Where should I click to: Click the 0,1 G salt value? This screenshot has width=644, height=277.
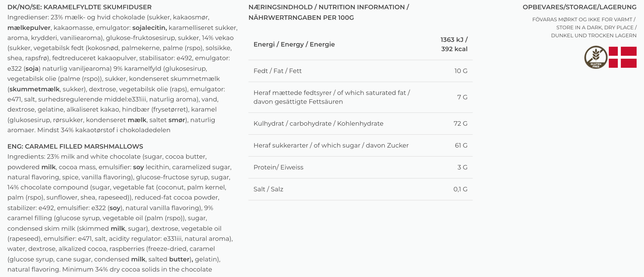pos(460,189)
